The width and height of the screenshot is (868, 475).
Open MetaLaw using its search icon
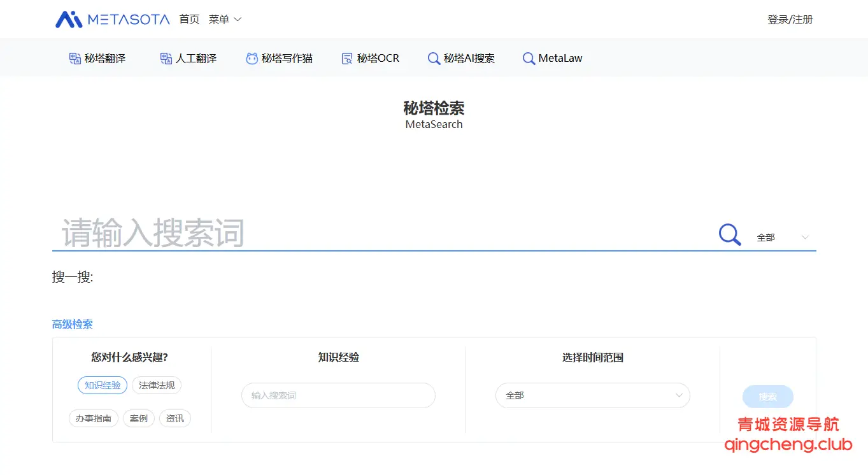point(529,58)
